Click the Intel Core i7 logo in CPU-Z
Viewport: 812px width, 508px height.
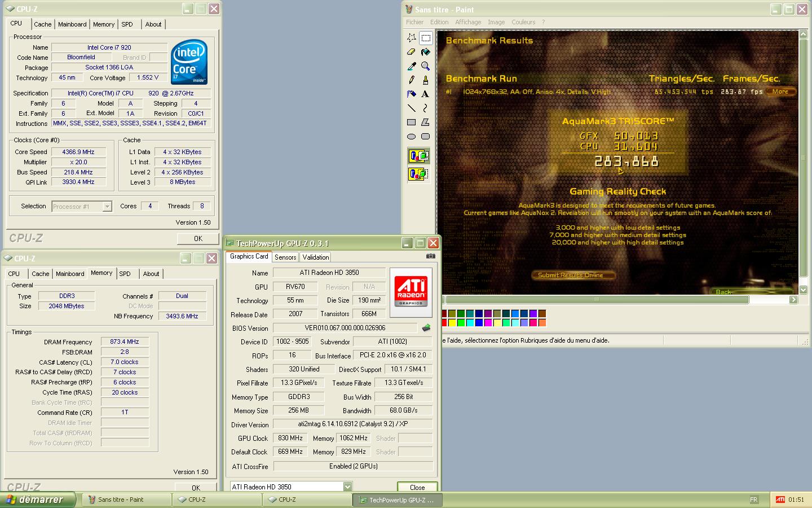(x=189, y=62)
